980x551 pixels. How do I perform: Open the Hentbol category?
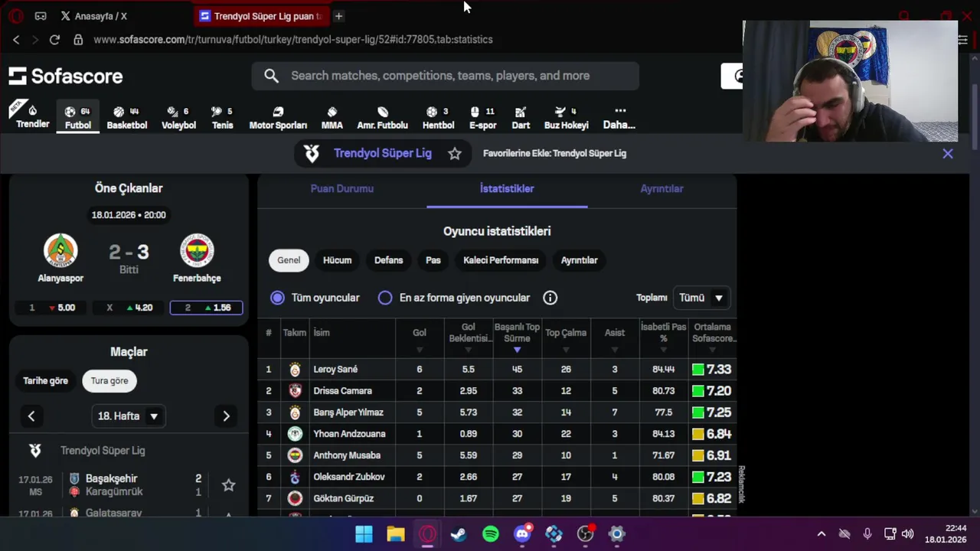coord(438,117)
